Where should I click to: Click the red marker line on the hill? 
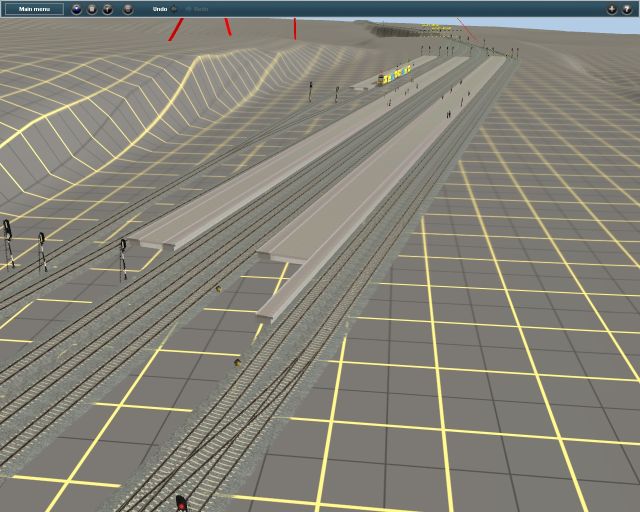[176, 29]
